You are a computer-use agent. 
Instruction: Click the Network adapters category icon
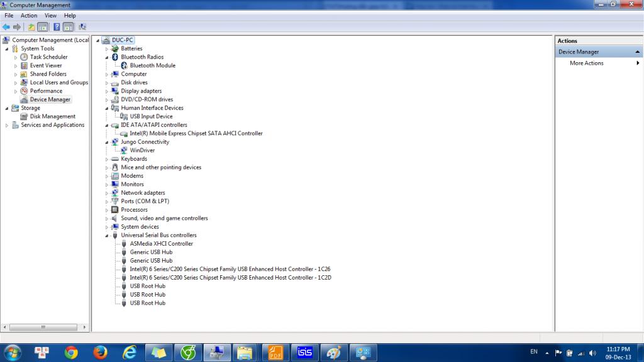tap(115, 193)
